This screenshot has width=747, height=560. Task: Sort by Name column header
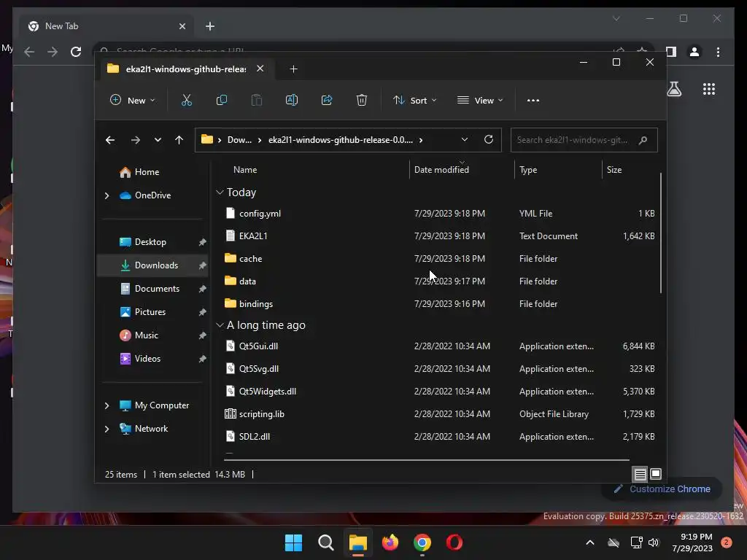[245, 170]
